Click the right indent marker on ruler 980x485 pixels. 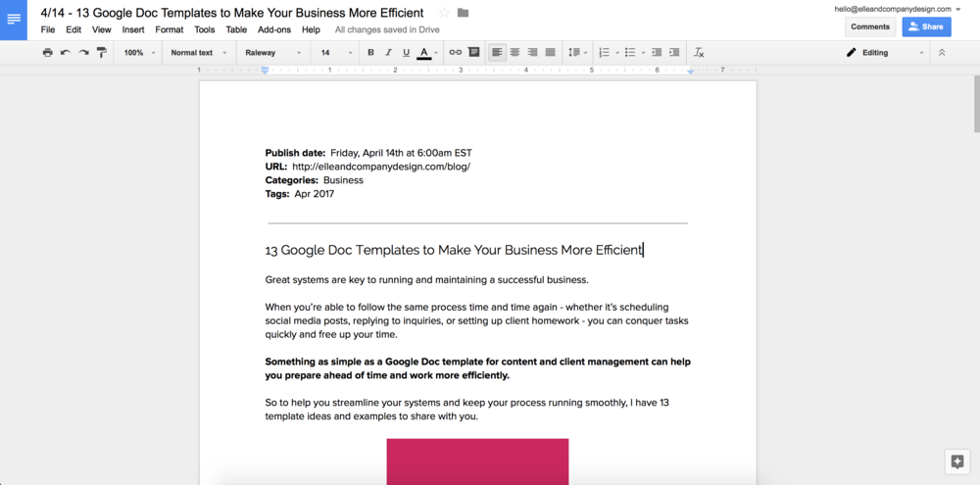[690, 72]
